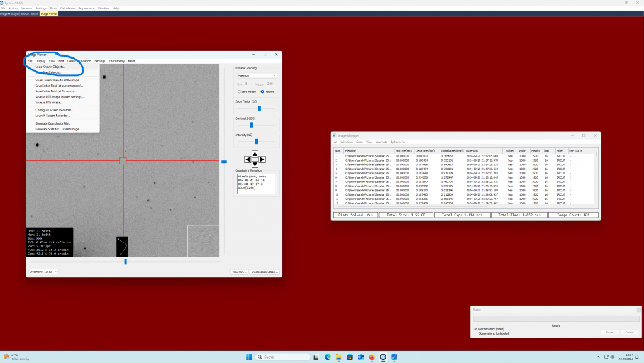Image resolution: width=644 pixels, height=363 pixels.
Task: Open Photometry menu in Image Viewer
Action: [x=116, y=61]
